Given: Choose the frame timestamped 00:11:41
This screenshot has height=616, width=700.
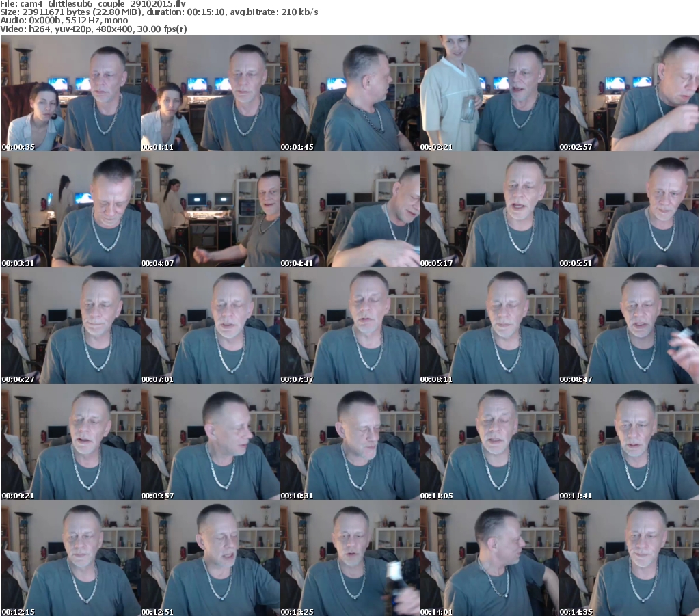Looking at the screenshot, I should tap(629, 442).
